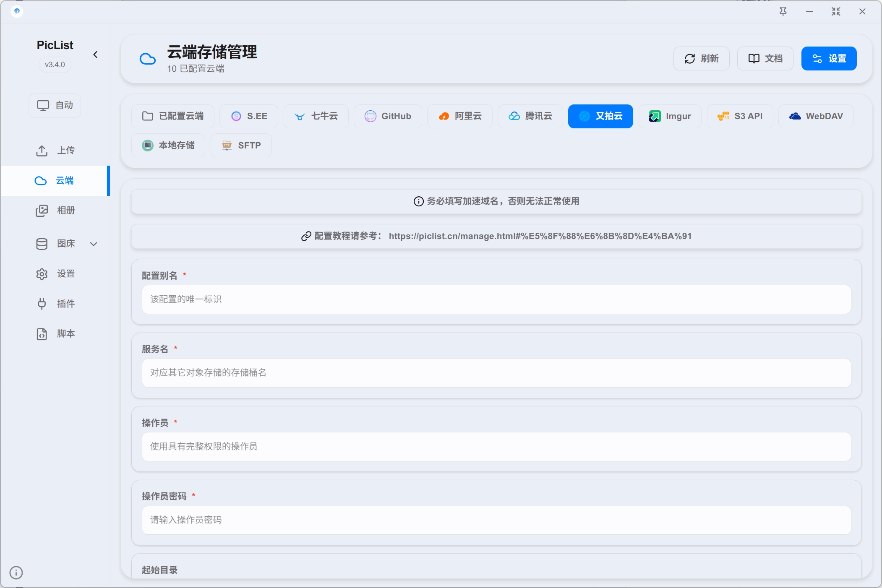This screenshot has width=882, height=588.
Task: Click the 设置 gear icon in sidebar
Action: point(42,274)
